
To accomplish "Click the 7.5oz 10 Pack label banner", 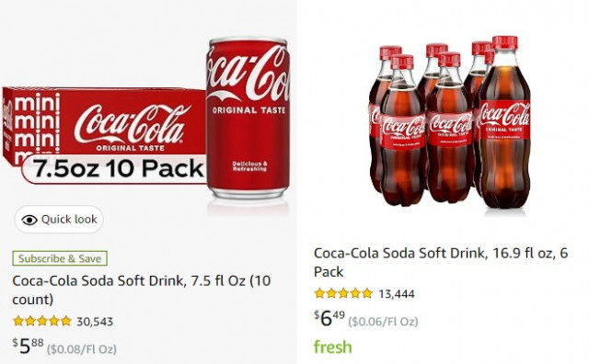I will (x=114, y=168).
